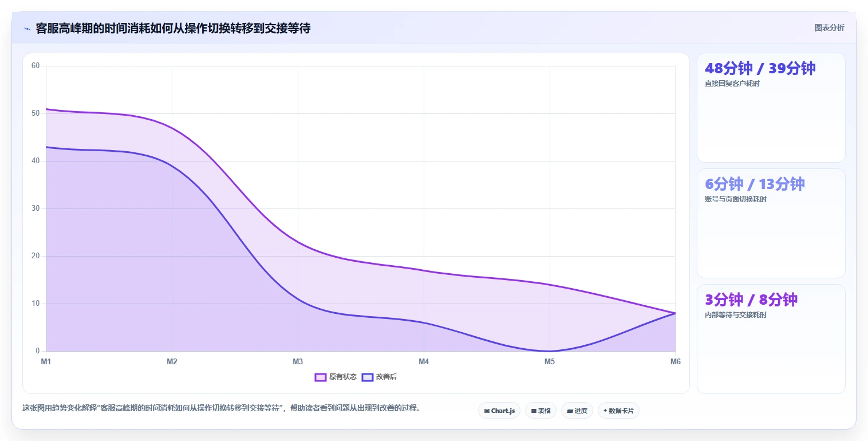The height and width of the screenshot is (441, 868).
Task: Select the 数据卡片 tag chip
Action: (618, 411)
